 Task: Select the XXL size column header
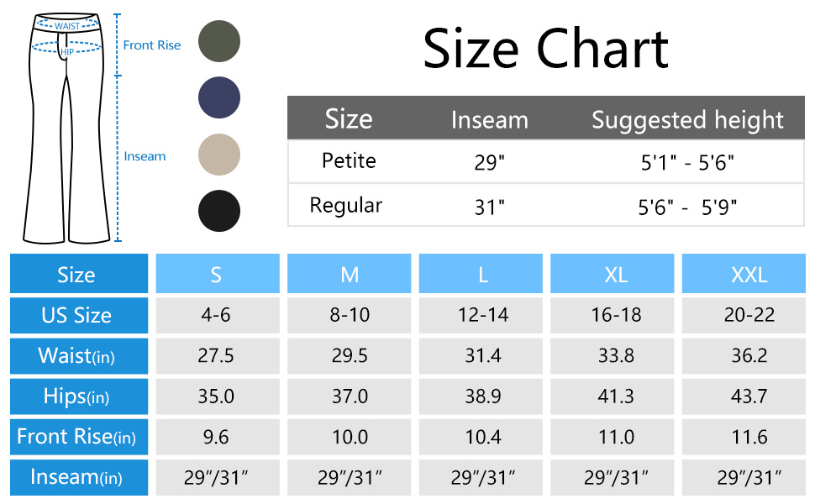click(x=748, y=275)
